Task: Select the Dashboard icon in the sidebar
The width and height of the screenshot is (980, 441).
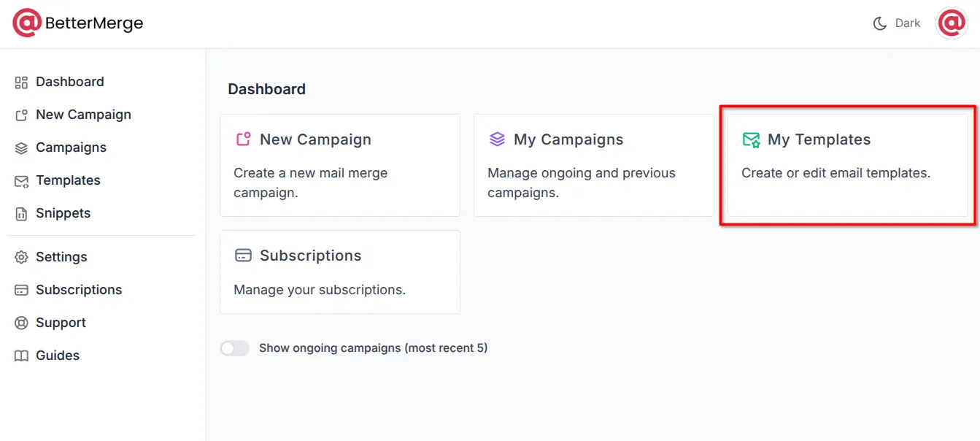Action: [20, 82]
